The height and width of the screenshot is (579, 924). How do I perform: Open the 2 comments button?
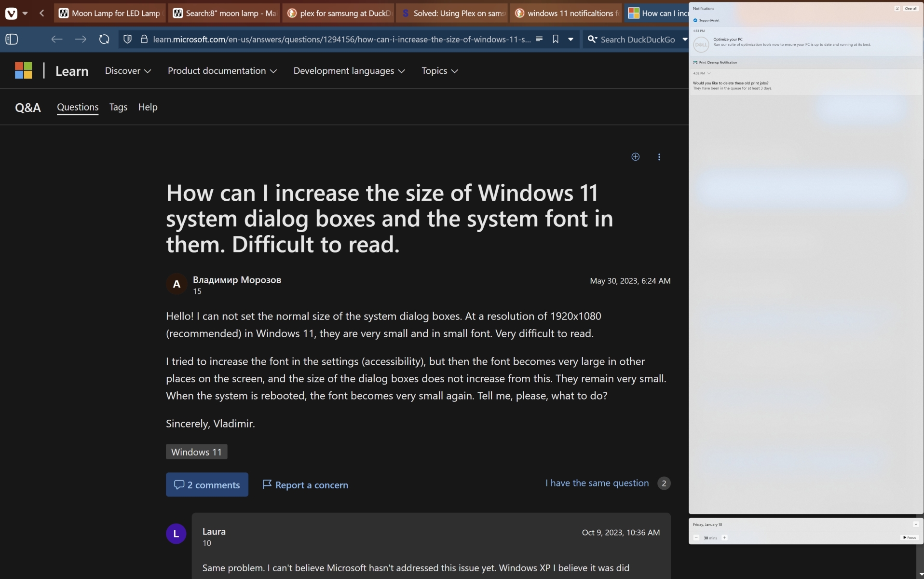coord(207,484)
